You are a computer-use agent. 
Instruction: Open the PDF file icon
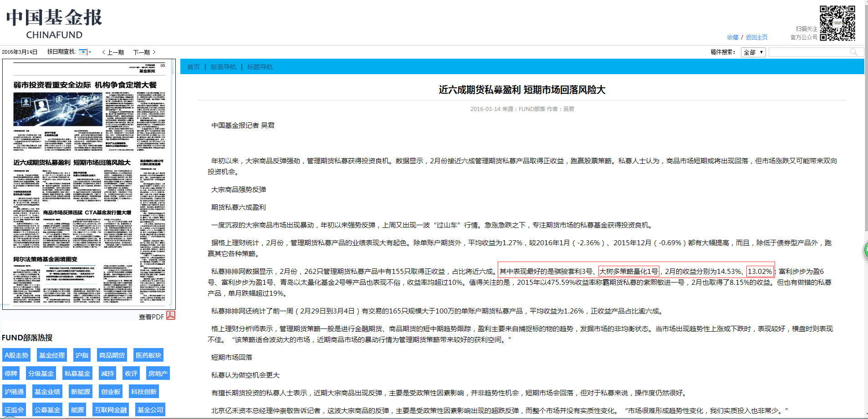pyautogui.click(x=171, y=316)
